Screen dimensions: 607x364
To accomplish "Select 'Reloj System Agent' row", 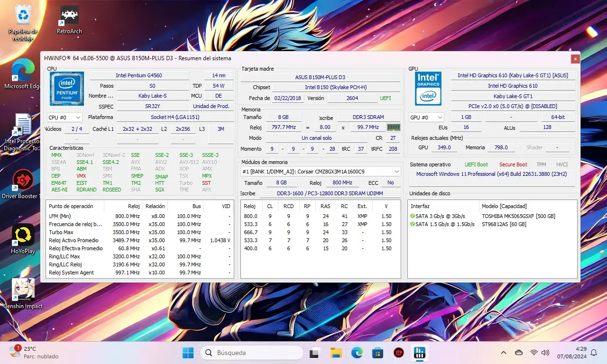I will pyautogui.click(x=140, y=273).
